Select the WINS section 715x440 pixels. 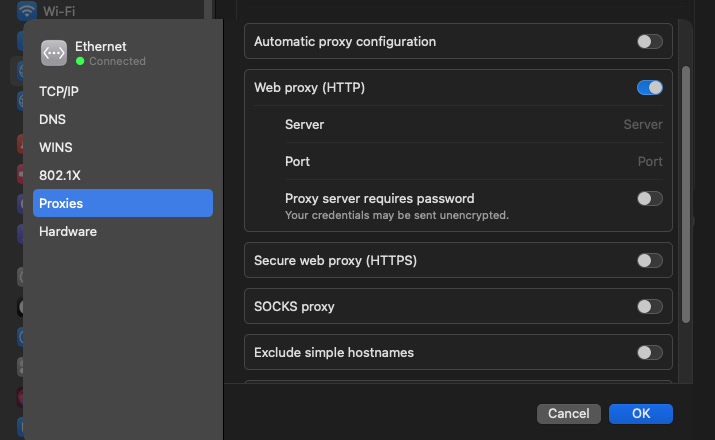(x=123, y=147)
